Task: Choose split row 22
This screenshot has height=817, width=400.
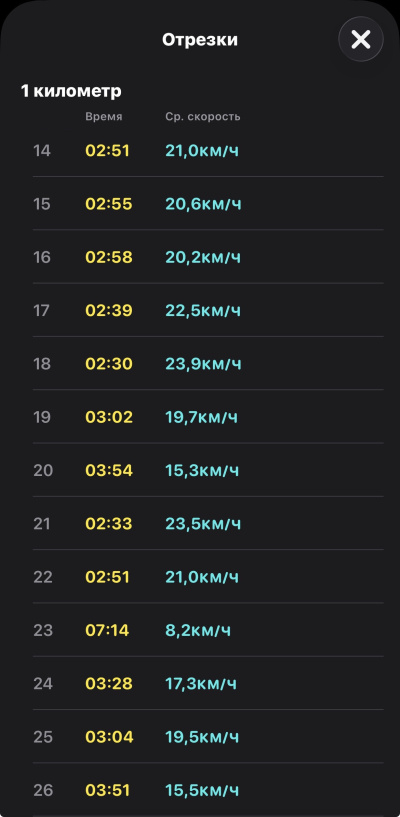Action: (x=208, y=577)
